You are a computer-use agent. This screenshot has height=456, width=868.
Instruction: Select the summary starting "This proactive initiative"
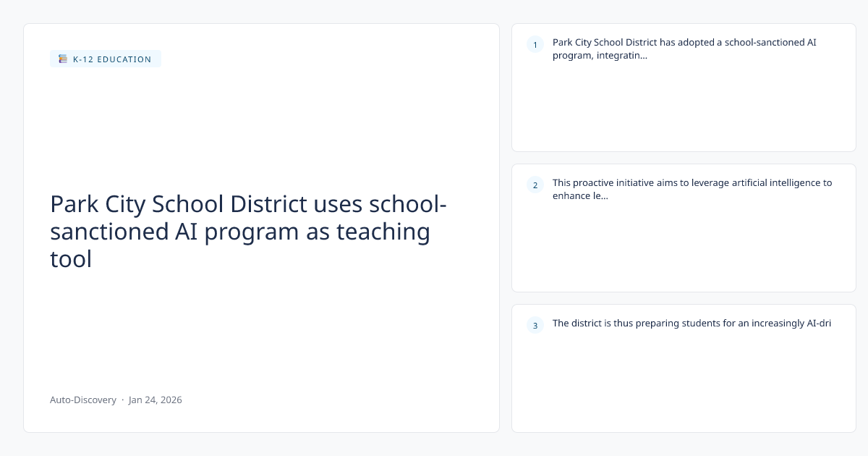(x=692, y=189)
